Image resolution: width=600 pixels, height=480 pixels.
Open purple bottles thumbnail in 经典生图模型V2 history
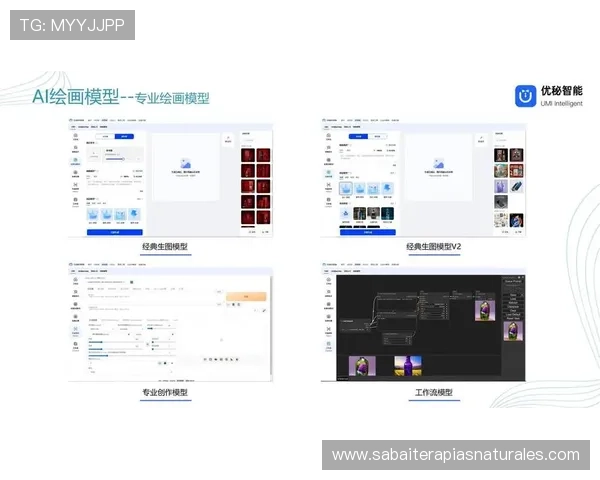tap(501, 186)
